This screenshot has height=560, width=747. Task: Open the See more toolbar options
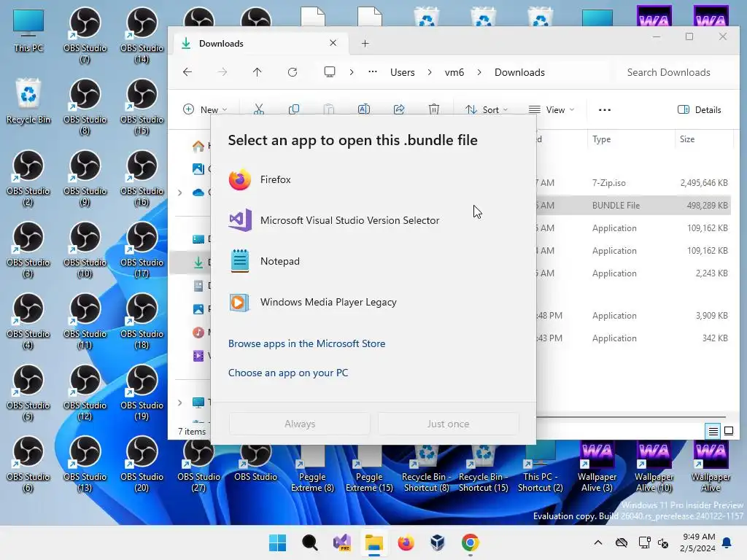605,109
